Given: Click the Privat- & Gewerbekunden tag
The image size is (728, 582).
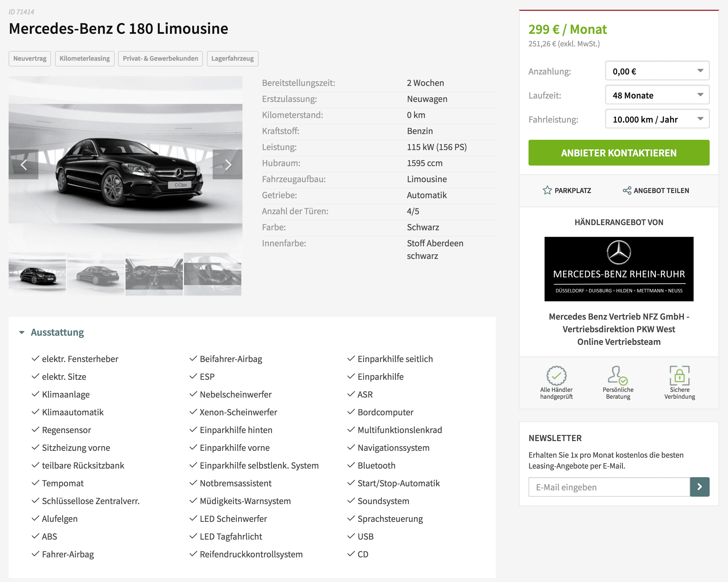Looking at the screenshot, I should click(x=161, y=58).
